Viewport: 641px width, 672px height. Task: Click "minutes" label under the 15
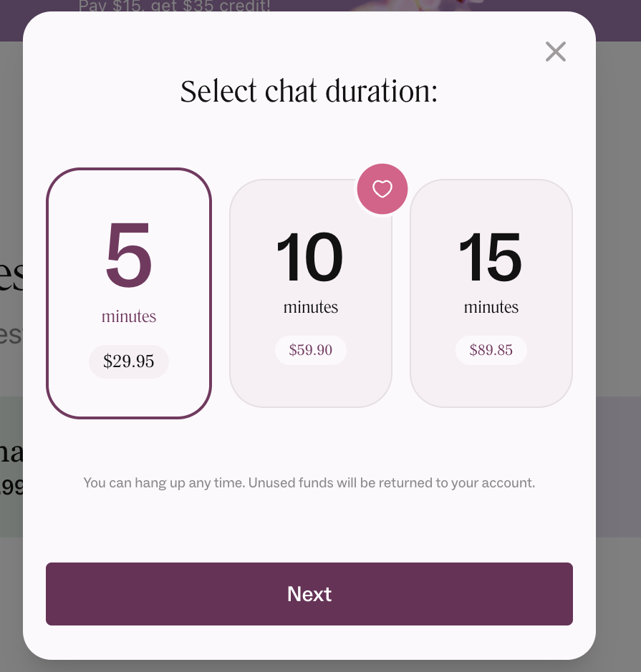click(491, 307)
